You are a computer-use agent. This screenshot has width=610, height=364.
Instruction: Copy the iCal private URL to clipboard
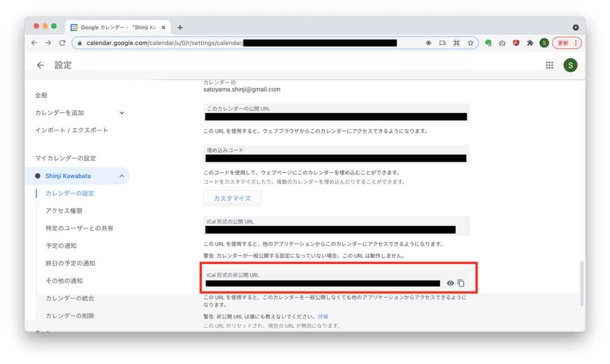coord(461,283)
